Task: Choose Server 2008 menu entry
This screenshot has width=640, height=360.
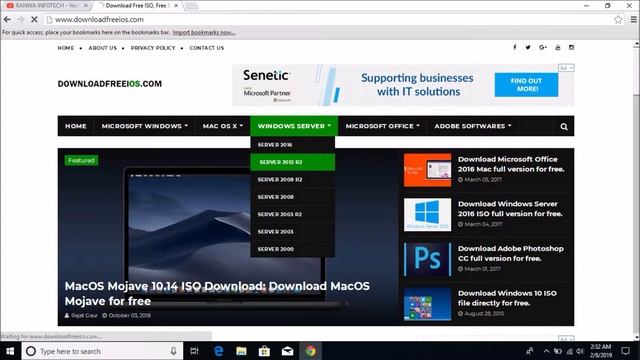Action: pyautogui.click(x=293, y=197)
